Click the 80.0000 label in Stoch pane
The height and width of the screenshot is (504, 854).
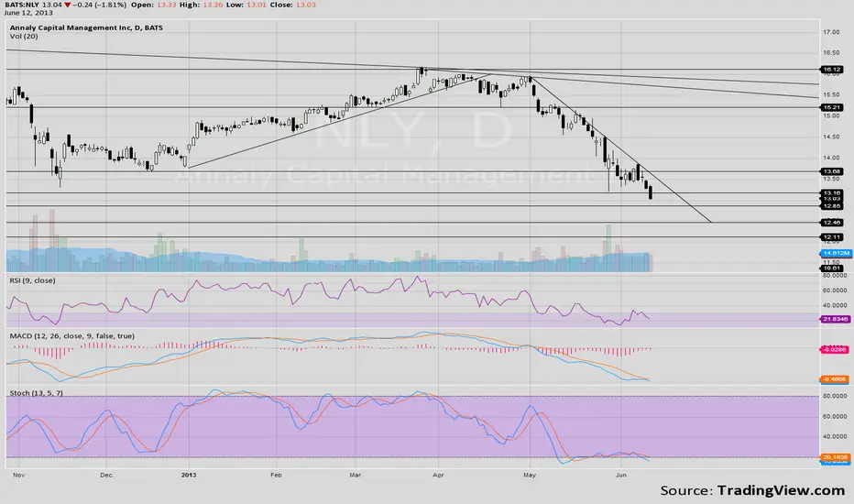coord(835,396)
